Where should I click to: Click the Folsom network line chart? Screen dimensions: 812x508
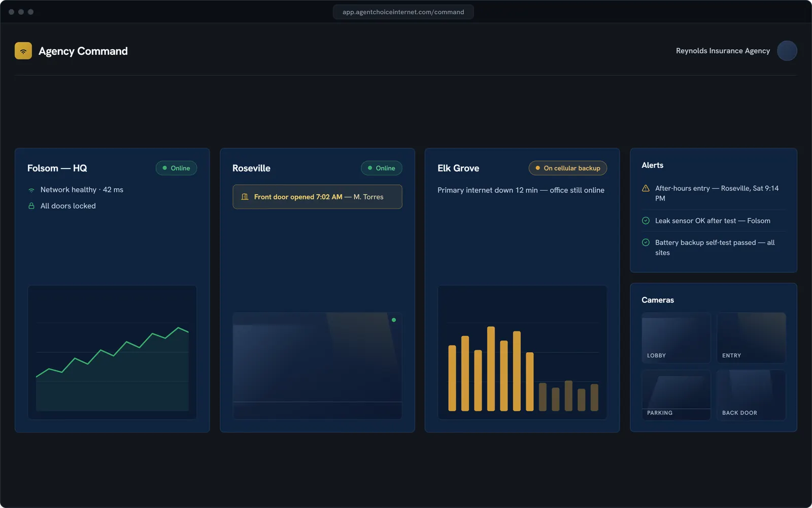112,352
